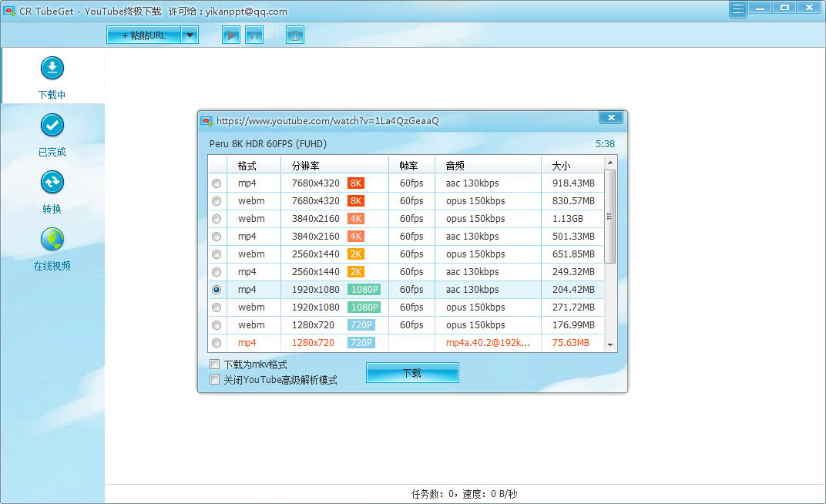
Task: Click the format list scrollbar down arrow
Action: [x=610, y=345]
